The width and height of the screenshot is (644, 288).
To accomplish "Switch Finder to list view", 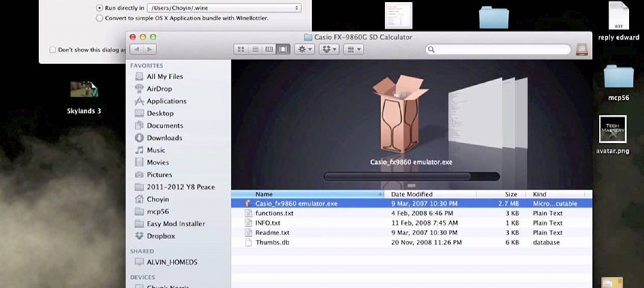I will pyautogui.click(x=255, y=49).
